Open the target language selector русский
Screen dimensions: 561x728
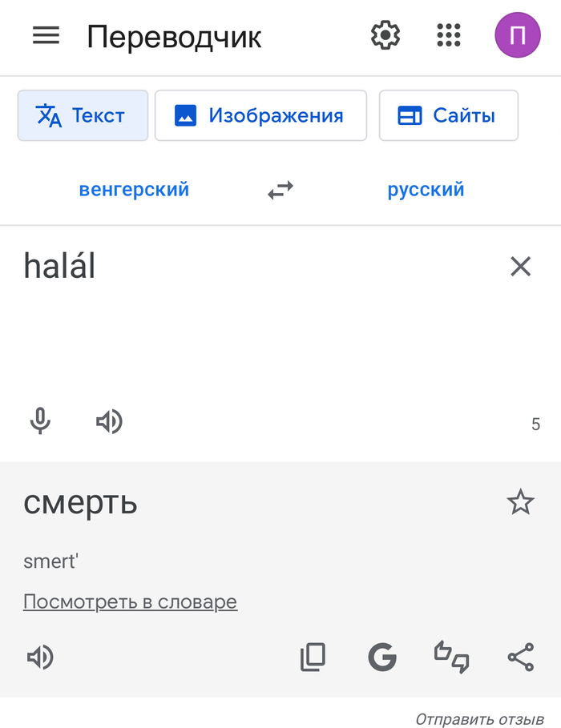(426, 190)
